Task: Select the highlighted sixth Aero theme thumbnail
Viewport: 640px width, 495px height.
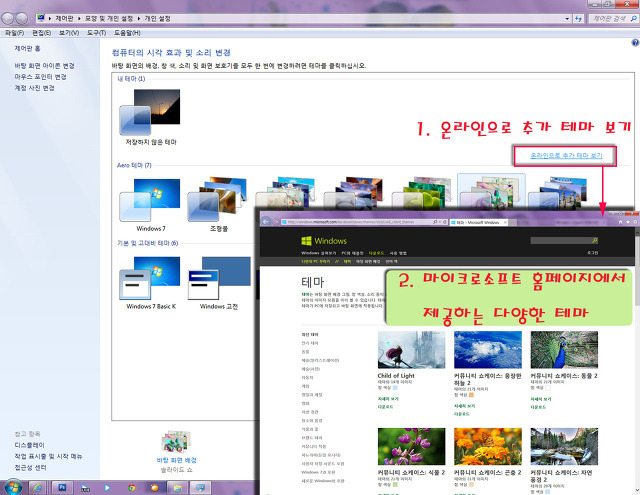Action: [x=491, y=191]
